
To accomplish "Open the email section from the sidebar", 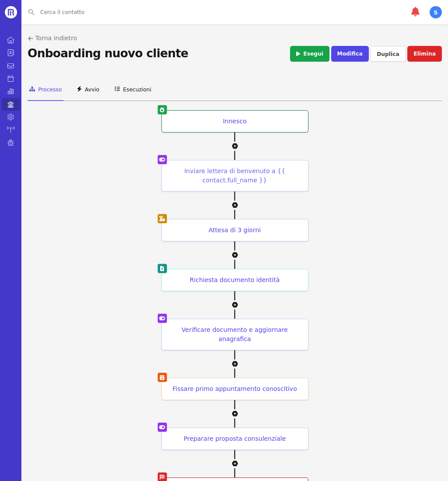I will (x=10, y=66).
